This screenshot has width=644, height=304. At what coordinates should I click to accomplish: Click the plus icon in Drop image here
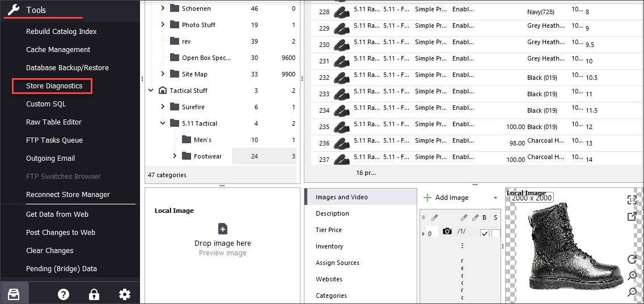click(x=223, y=229)
